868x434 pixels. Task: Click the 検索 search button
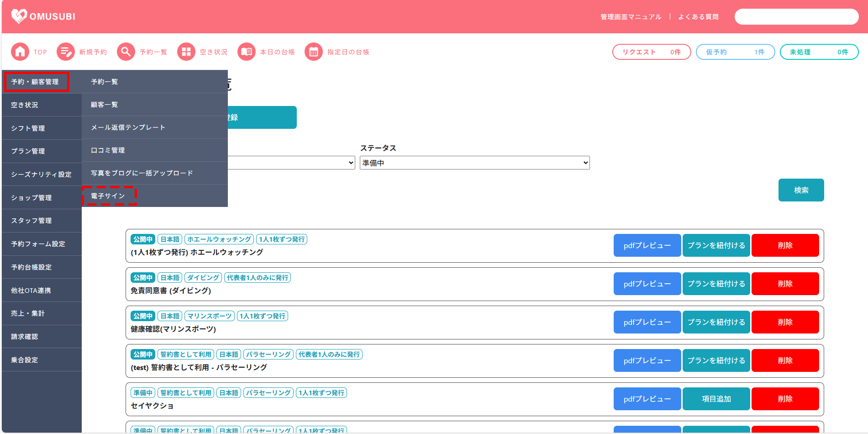click(x=801, y=190)
